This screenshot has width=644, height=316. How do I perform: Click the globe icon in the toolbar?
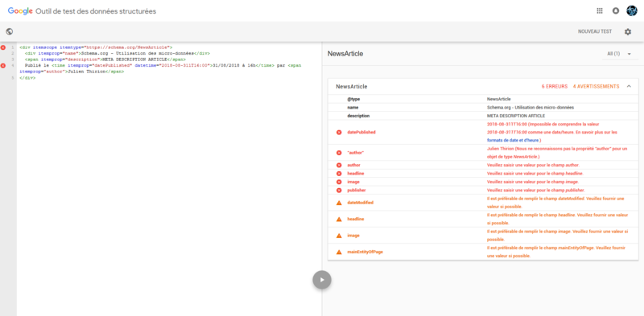10,31
